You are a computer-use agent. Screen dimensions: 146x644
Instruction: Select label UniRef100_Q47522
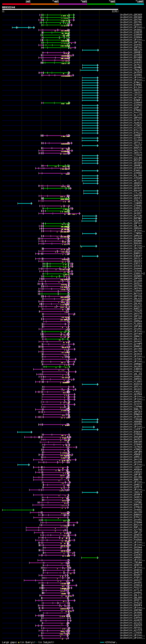coord(131,65)
